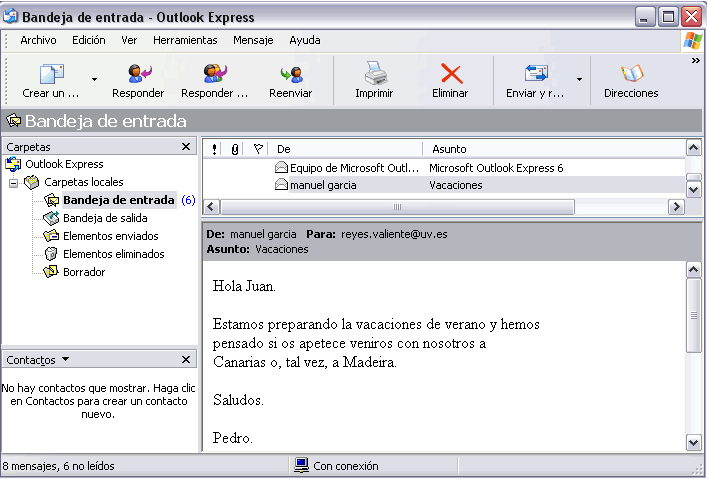Screen dimensions: 708x479
Task: Open the Mensaje menu
Action: [253, 40]
